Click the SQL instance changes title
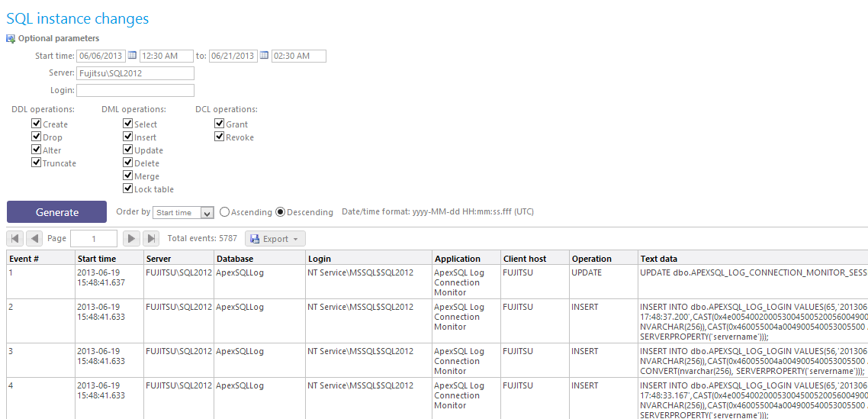The height and width of the screenshot is (419, 868). [x=77, y=18]
